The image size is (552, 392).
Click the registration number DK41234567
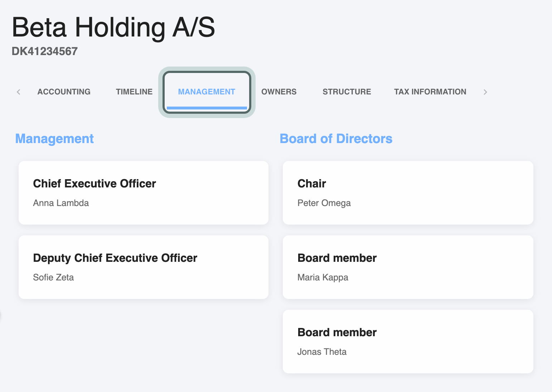pos(45,51)
